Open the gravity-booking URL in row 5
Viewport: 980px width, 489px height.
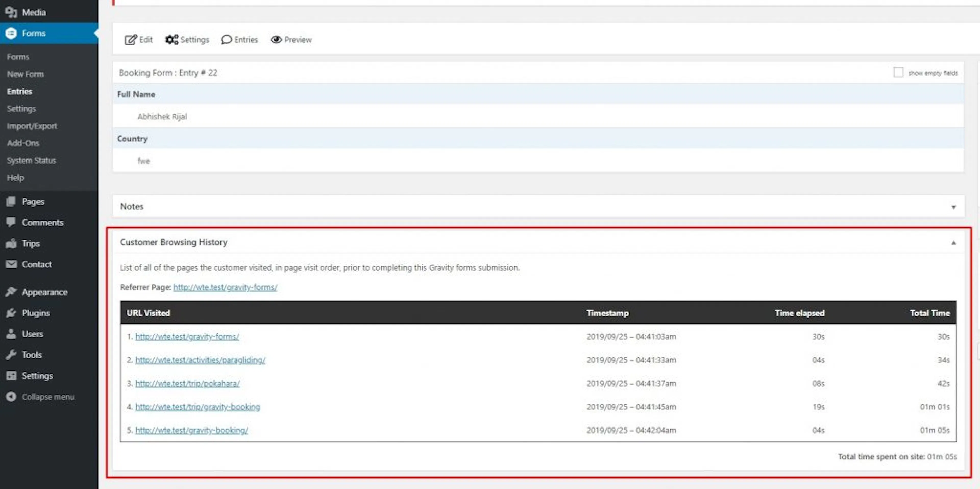click(x=192, y=430)
